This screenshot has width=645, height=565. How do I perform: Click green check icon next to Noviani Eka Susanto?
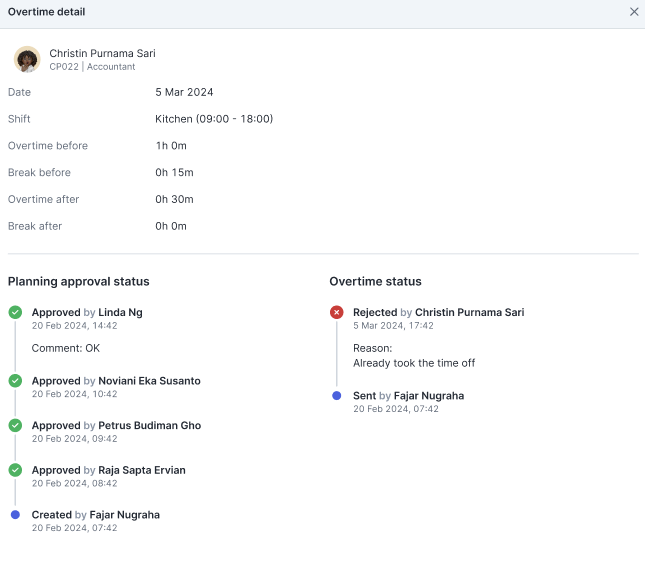(x=15, y=381)
